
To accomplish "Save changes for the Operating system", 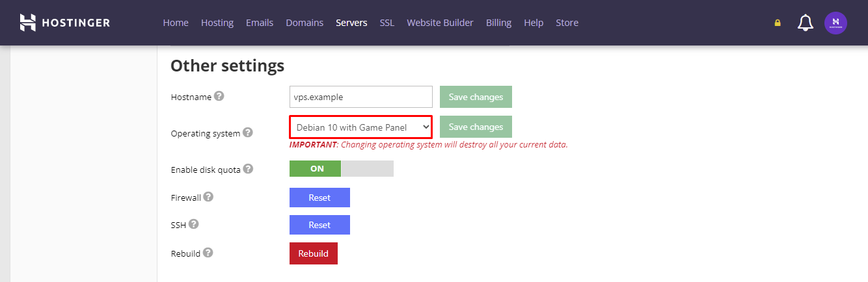I will click(476, 127).
